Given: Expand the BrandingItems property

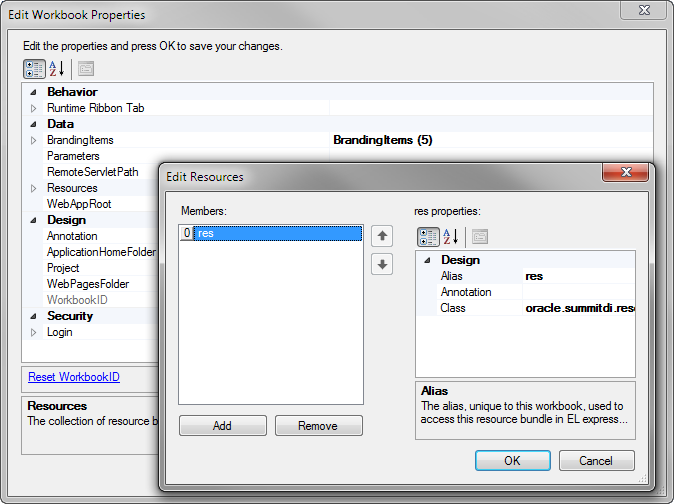Looking at the screenshot, I should 33,140.
